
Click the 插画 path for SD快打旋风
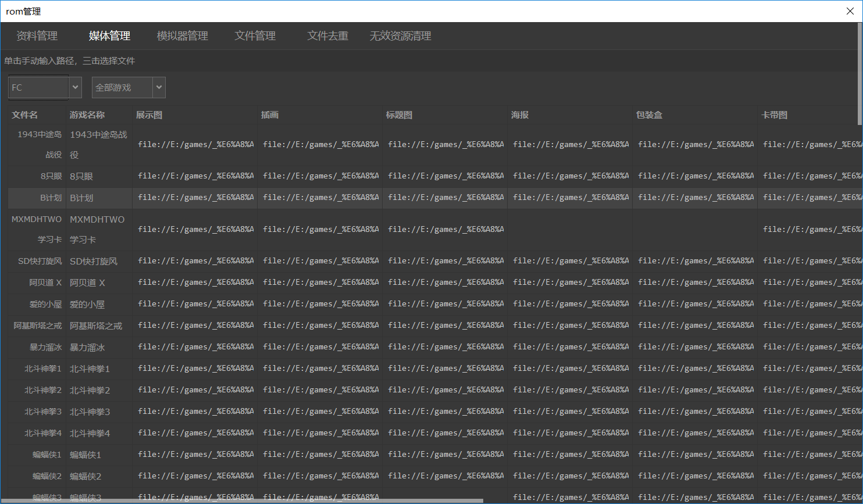pos(320,261)
